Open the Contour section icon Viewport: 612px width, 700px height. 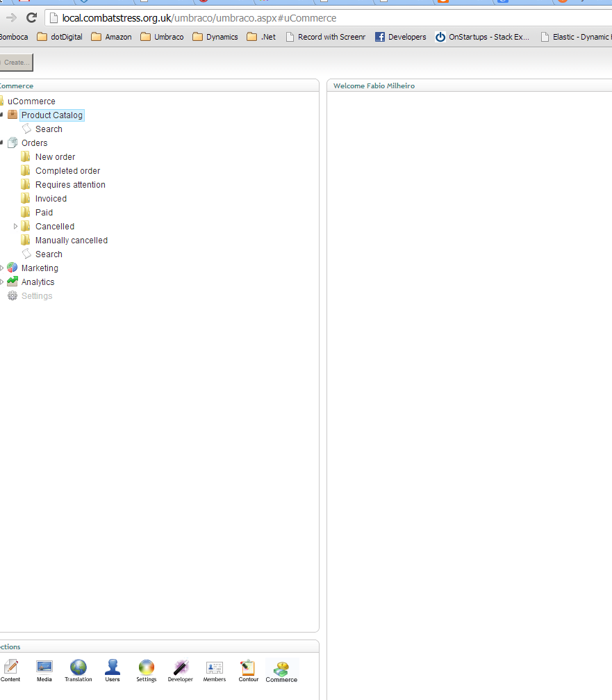pyautogui.click(x=248, y=667)
